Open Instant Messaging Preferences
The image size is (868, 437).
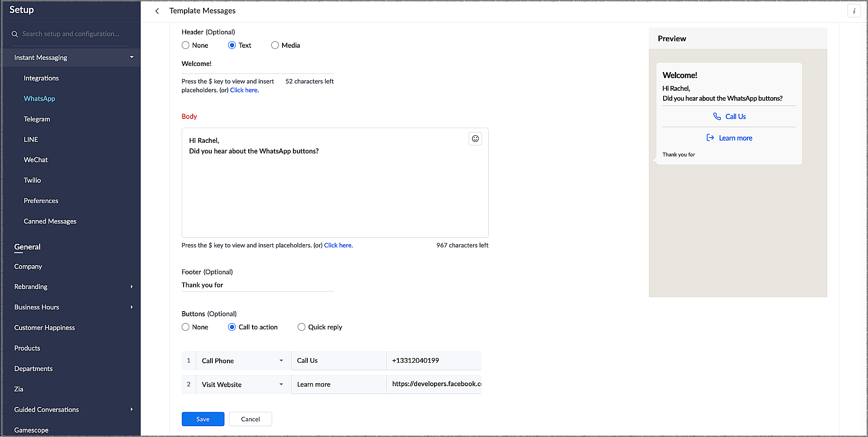pos(41,200)
